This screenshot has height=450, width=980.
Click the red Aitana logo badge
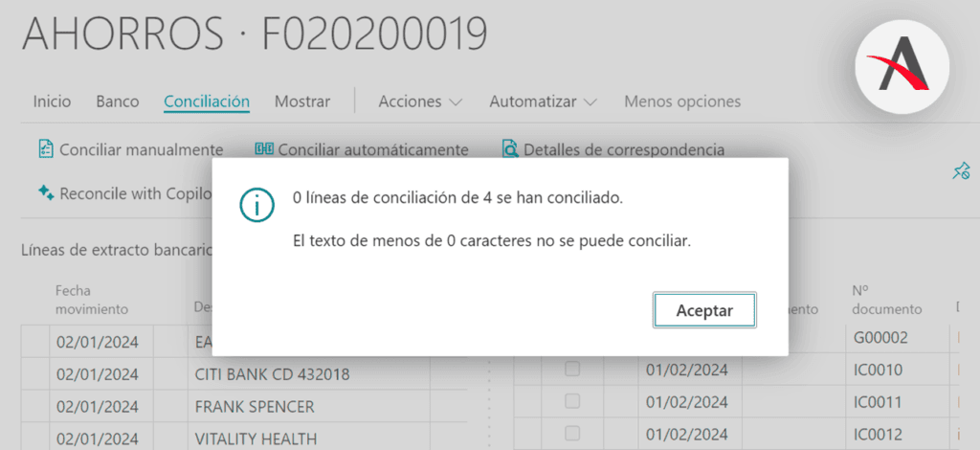click(902, 70)
